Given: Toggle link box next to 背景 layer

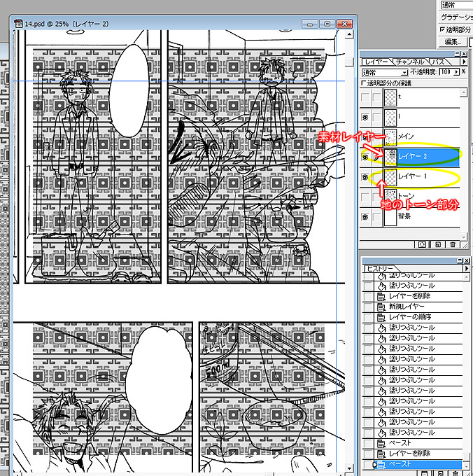Looking at the screenshot, I should pyautogui.click(x=377, y=217).
